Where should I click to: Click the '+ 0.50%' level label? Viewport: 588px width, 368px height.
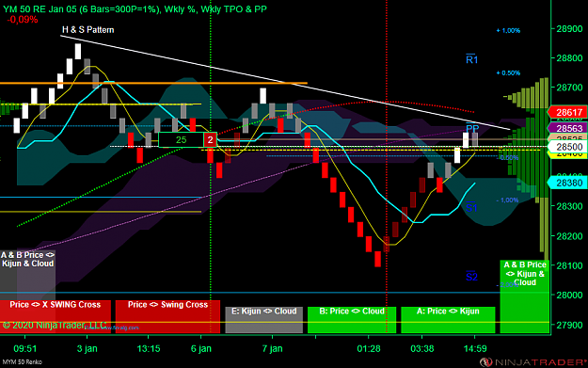click(508, 73)
